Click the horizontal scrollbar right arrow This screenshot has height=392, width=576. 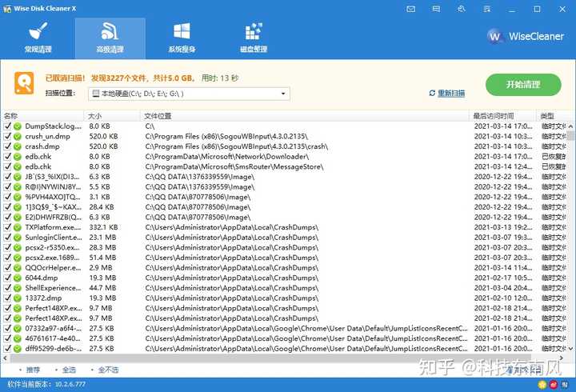click(562, 358)
